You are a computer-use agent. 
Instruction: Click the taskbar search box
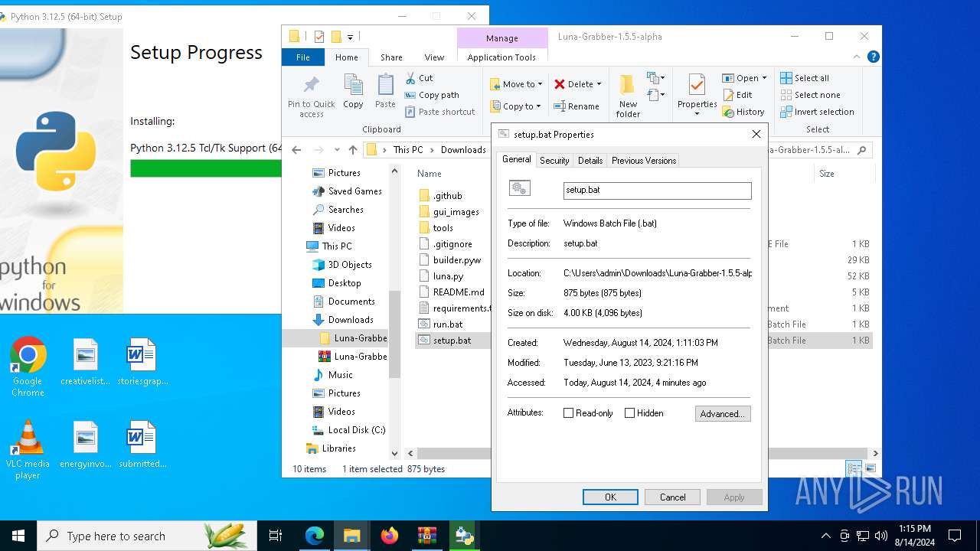click(x=147, y=536)
